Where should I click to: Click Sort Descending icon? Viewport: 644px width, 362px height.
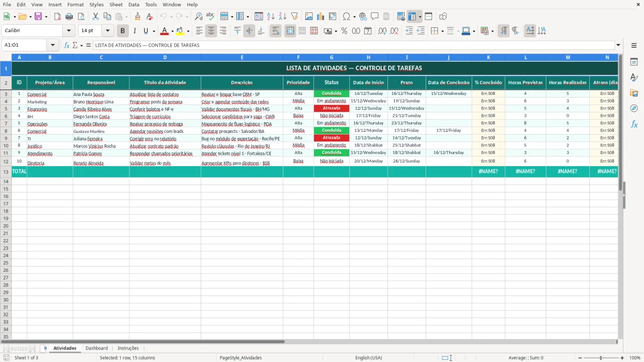tap(282, 17)
